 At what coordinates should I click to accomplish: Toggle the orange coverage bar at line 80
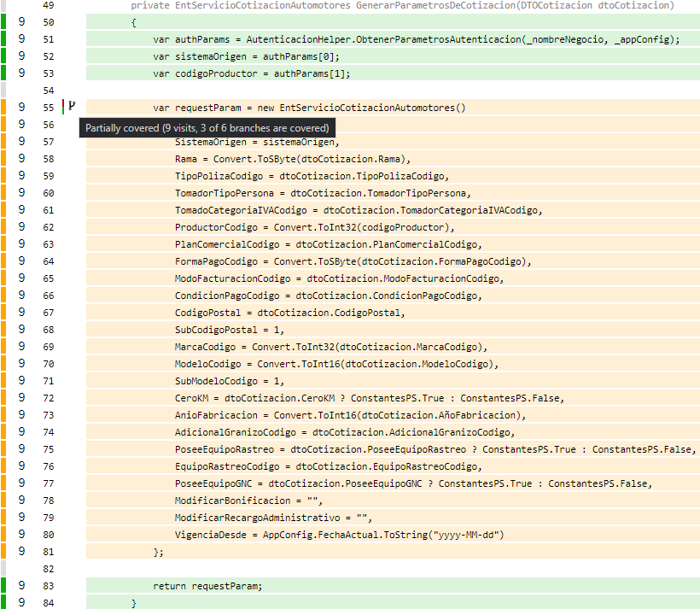[x=4, y=535]
